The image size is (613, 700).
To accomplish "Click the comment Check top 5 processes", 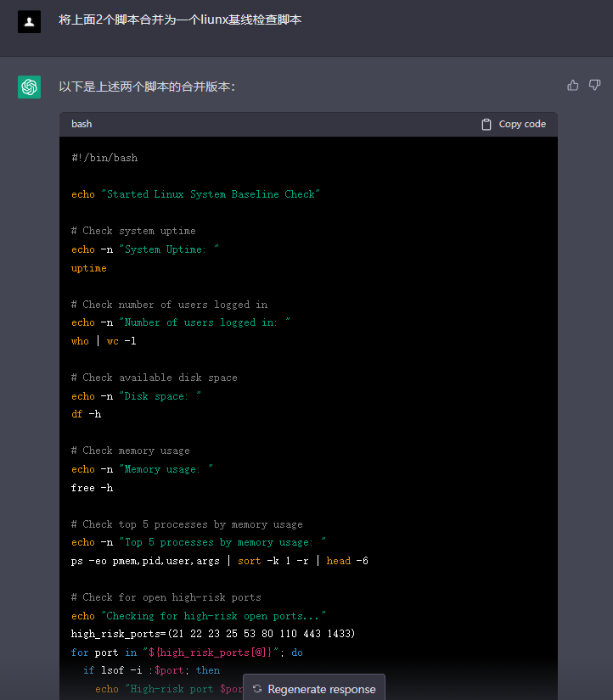I will pos(187,524).
